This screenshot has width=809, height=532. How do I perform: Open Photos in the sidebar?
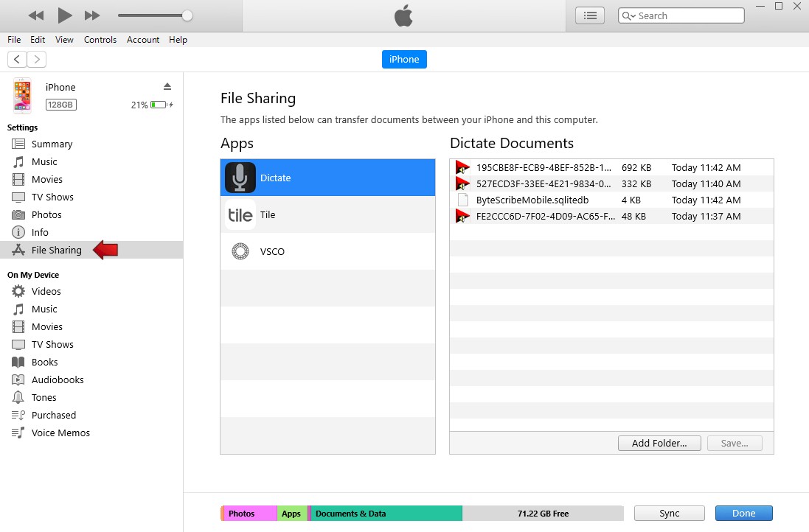click(x=92, y=214)
